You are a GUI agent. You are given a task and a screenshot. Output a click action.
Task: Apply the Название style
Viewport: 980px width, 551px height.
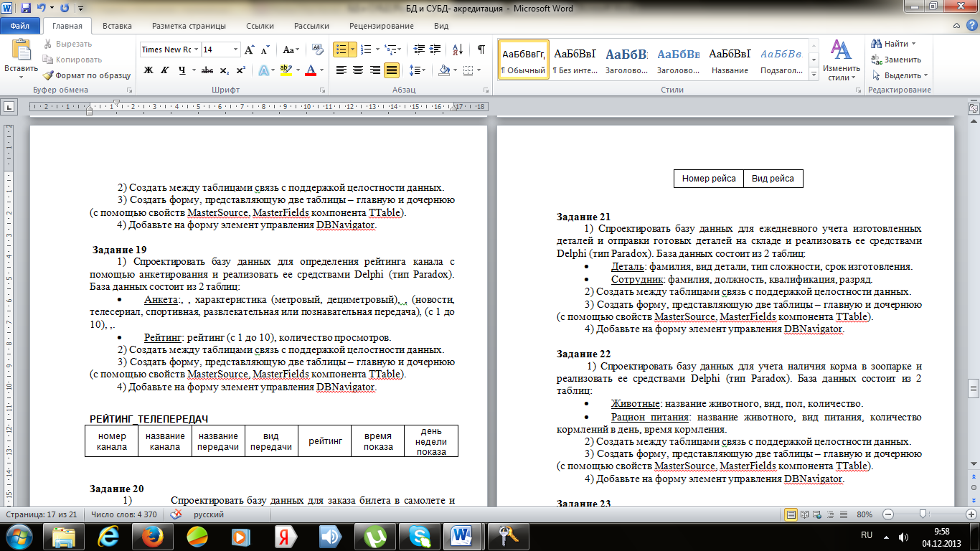[730, 60]
